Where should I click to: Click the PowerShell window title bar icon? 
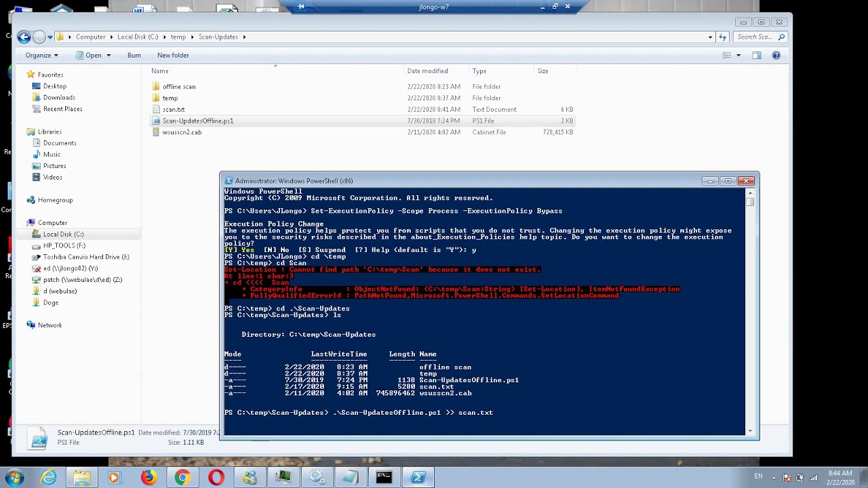click(x=229, y=181)
